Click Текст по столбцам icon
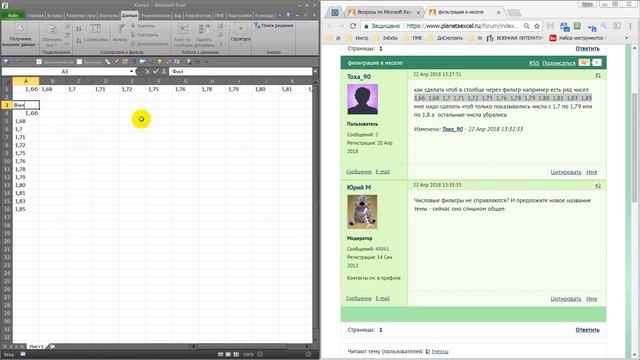 182,29
